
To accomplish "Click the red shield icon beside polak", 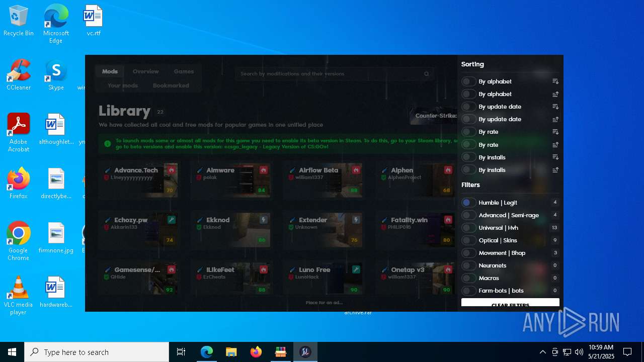I will tap(199, 177).
